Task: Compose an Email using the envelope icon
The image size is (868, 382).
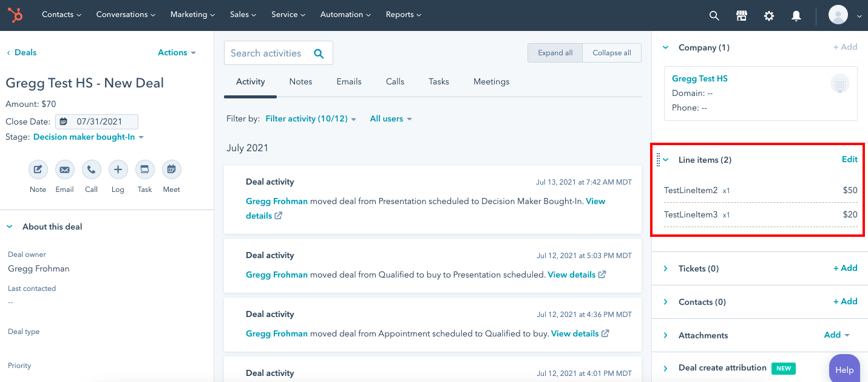Action: 65,169
